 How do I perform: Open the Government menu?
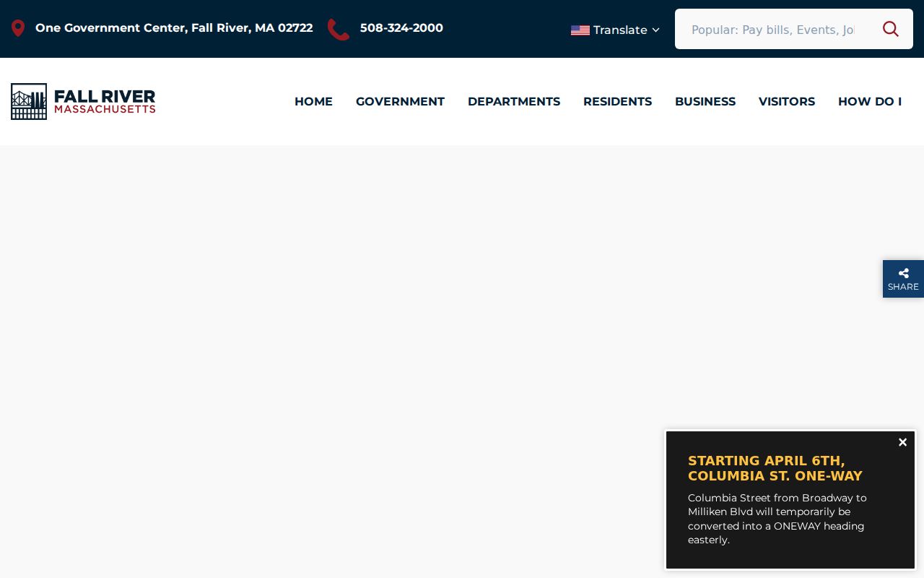pyautogui.click(x=400, y=102)
